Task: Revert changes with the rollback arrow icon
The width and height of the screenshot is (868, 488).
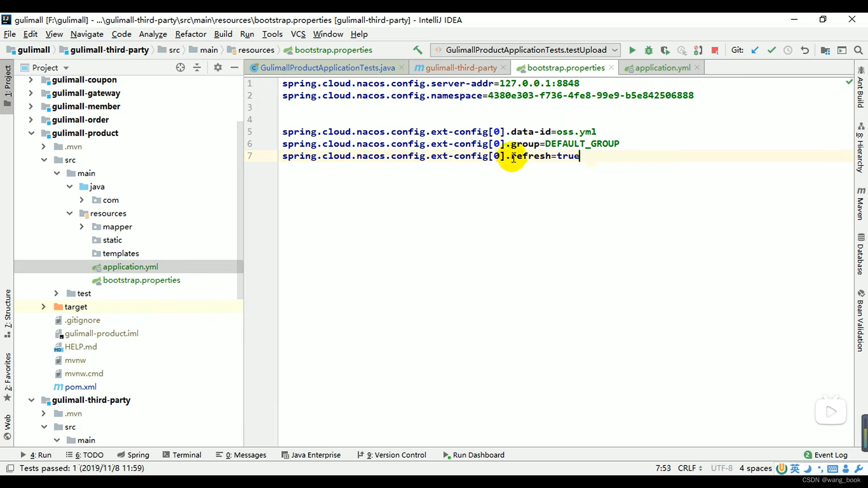Action: pos(805,50)
